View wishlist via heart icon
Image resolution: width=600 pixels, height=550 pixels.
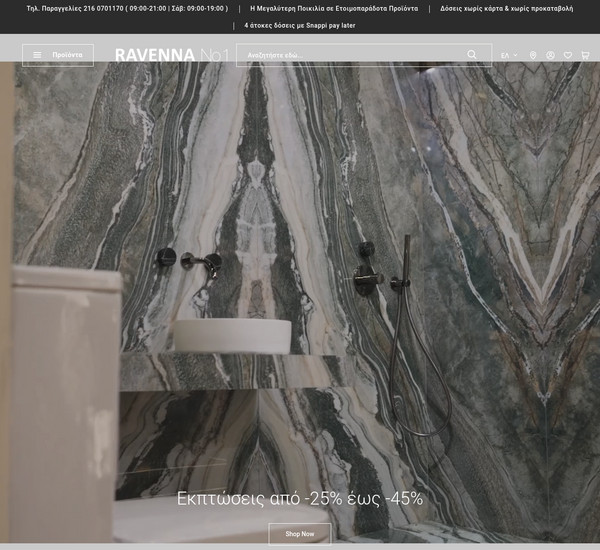tap(568, 55)
